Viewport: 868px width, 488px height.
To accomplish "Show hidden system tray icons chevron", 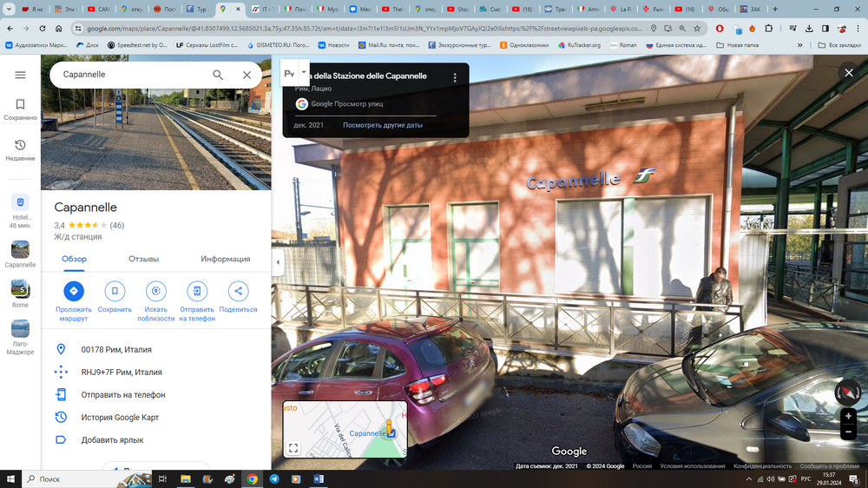I will point(749,478).
